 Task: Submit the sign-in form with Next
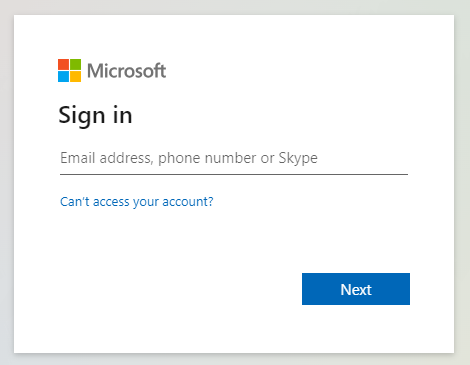[356, 289]
